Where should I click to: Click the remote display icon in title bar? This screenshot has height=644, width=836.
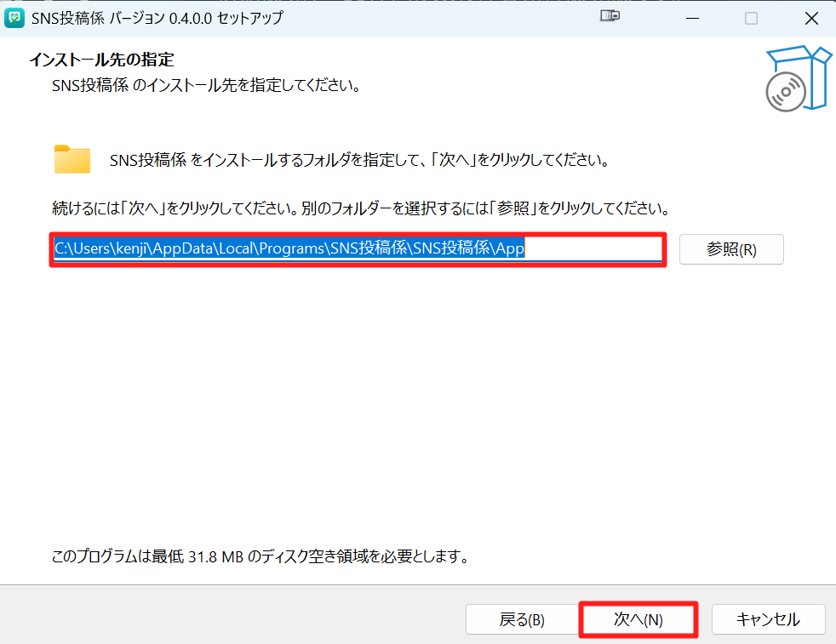pyautogui.click(x=610, y=16)
